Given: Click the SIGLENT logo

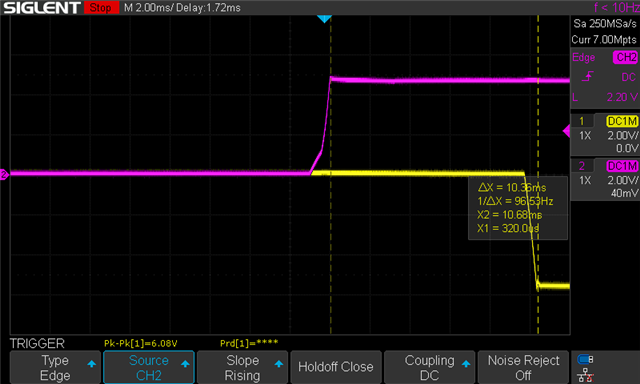Looking at the screenshot, I should point(42,7).
